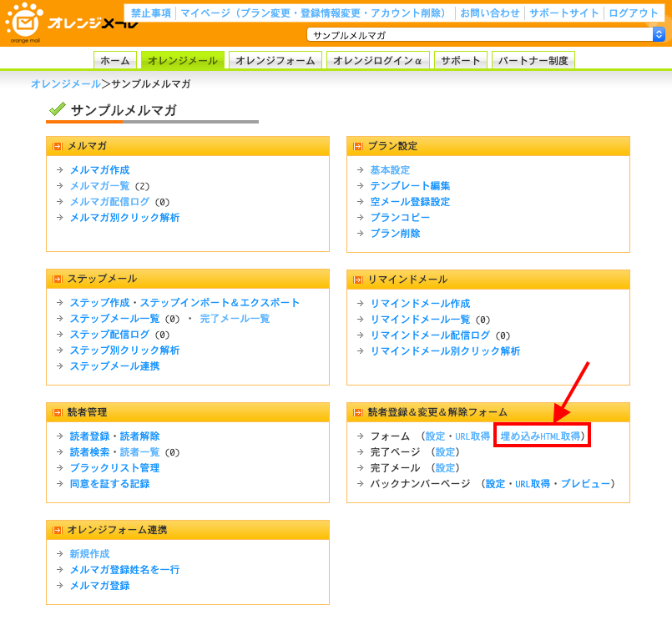Click the メルマガ panel header icon

tap(58, 147)
